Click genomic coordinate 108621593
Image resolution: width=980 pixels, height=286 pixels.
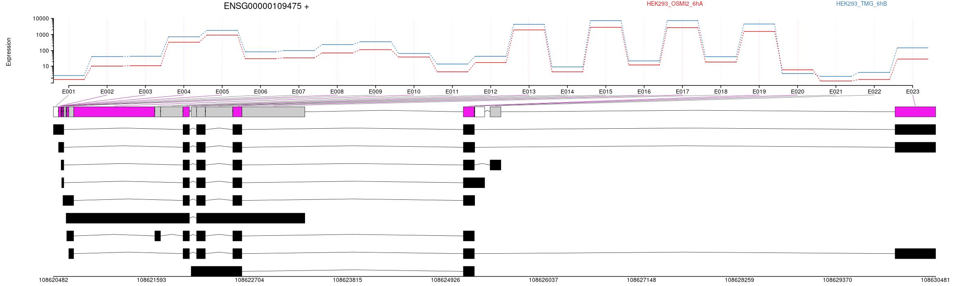(x=151, y=280)
